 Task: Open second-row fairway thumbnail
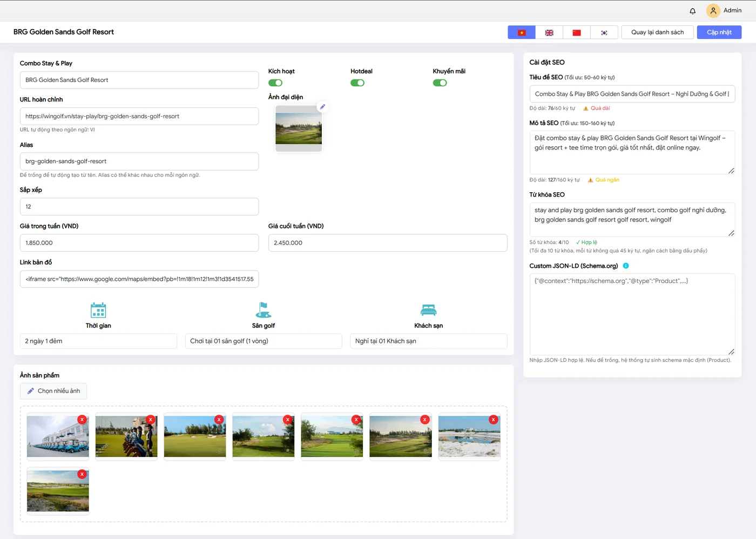58,491
